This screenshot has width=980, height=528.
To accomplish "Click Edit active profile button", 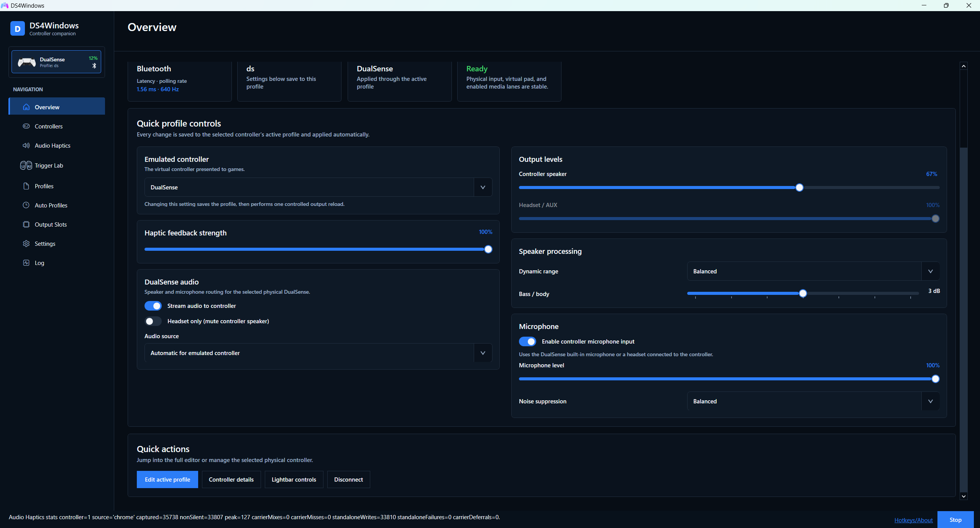I will [x=167, y=479].
